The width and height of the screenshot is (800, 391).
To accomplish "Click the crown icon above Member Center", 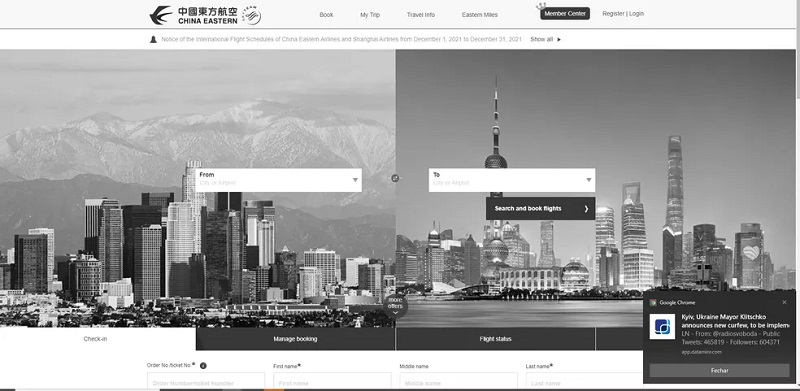I will point(541,6).
